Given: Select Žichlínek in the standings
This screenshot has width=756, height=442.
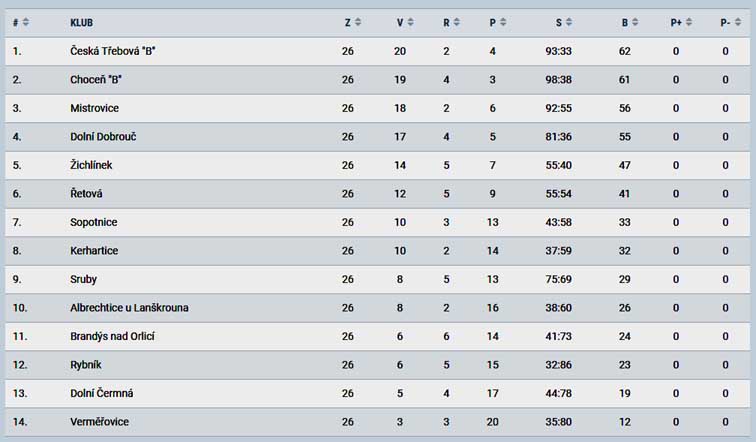Looking at the screenshot, I should pos(91,165).
